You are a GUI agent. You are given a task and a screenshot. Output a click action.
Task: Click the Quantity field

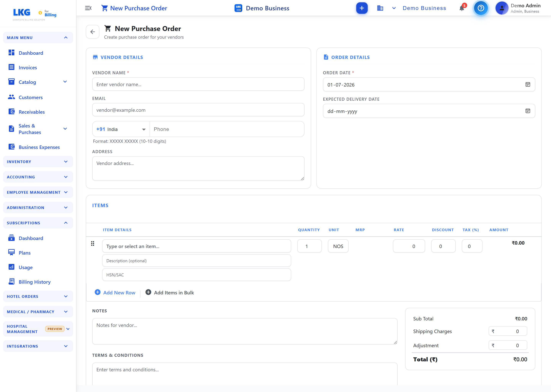309,246
